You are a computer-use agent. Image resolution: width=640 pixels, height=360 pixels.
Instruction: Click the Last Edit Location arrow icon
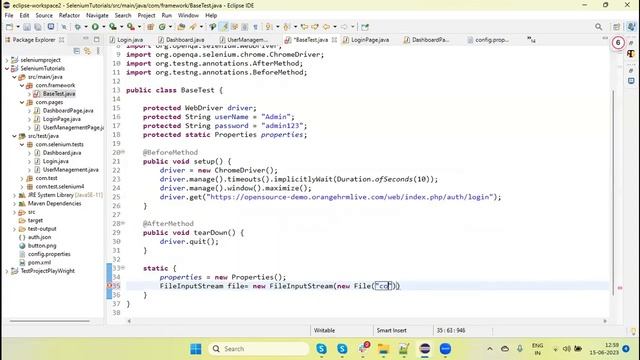pyautogui.click(x=304, y=27)
